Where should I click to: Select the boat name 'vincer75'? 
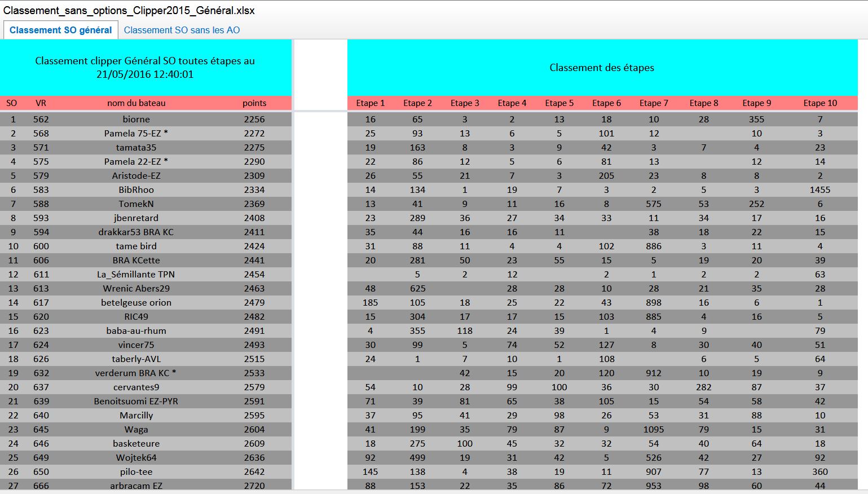136,345
